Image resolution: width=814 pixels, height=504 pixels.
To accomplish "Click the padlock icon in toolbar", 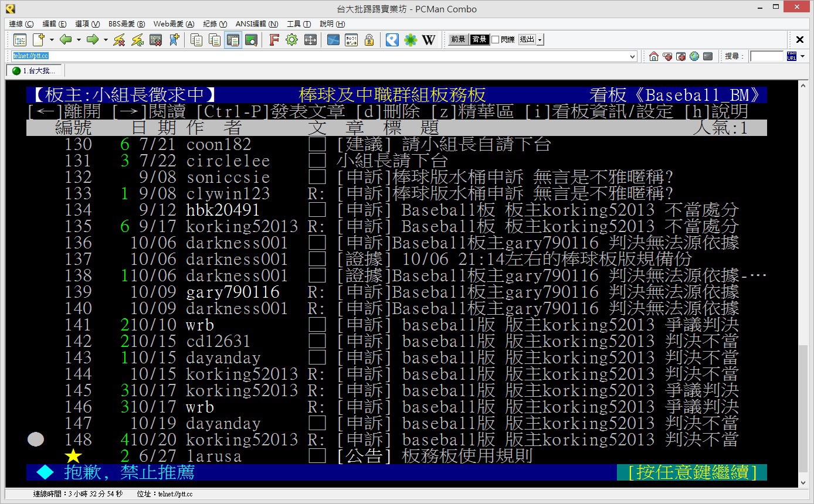I will tap(369, 40).
